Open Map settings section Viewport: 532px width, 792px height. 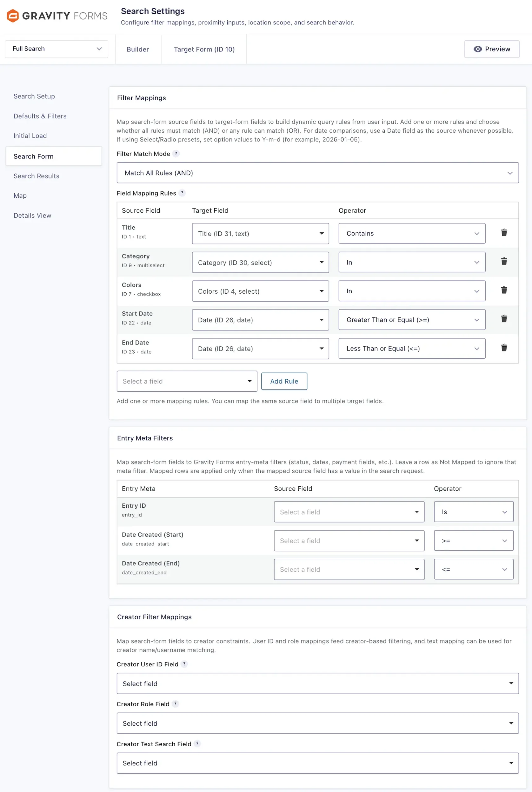(x=20, y=196)
